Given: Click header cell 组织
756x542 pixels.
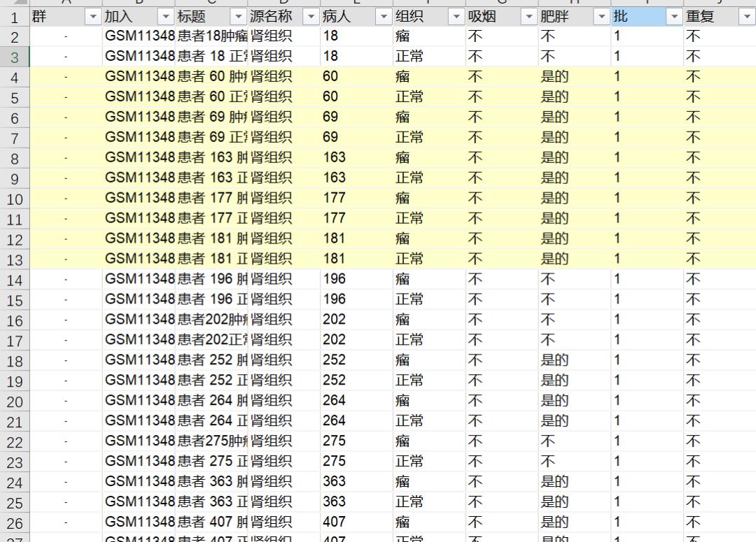Looking at the screenshot, I should [429, 17].
